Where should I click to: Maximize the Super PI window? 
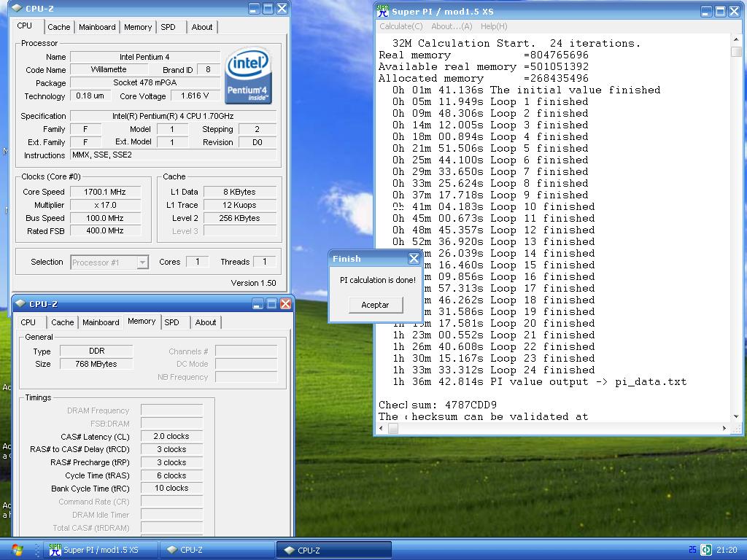tap(720, 11)
